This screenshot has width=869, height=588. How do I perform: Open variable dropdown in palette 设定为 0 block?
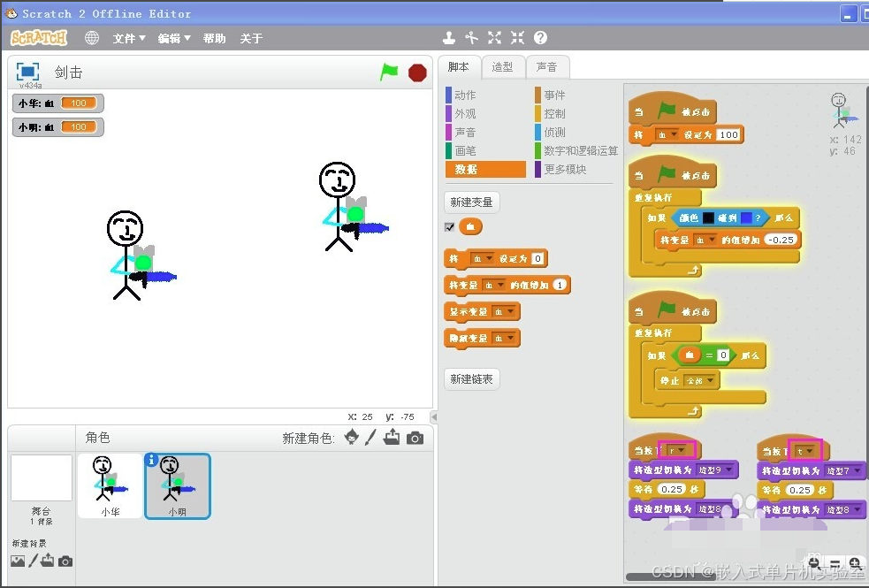481,259
